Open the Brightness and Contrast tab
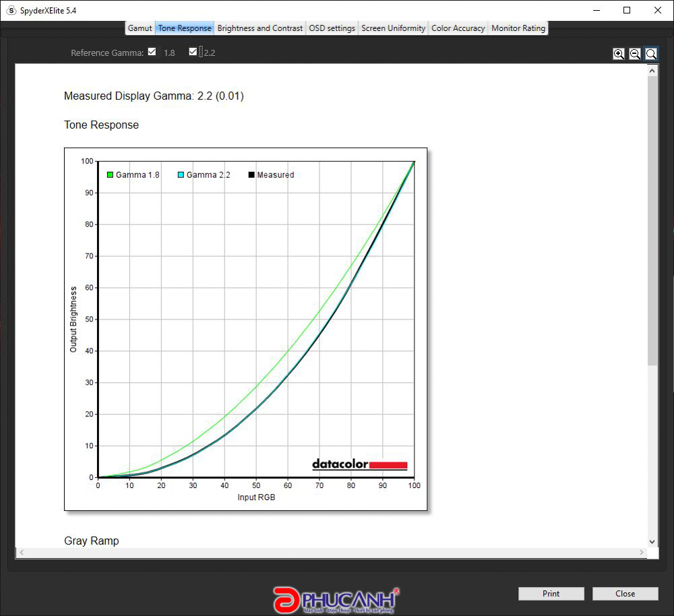The width and height of the screenshot is (674, 616). 260,28
